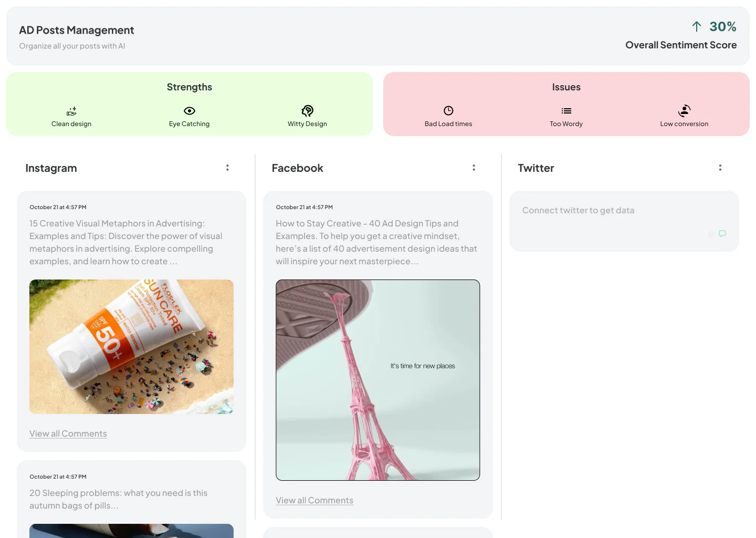
Task: Open the Facebook column three-dot menu
Action: click(x=474, y=168)
